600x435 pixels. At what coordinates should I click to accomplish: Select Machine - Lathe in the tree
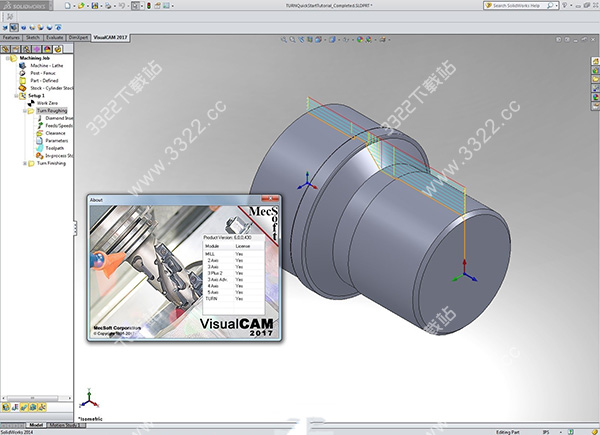[x=47, y=66]
